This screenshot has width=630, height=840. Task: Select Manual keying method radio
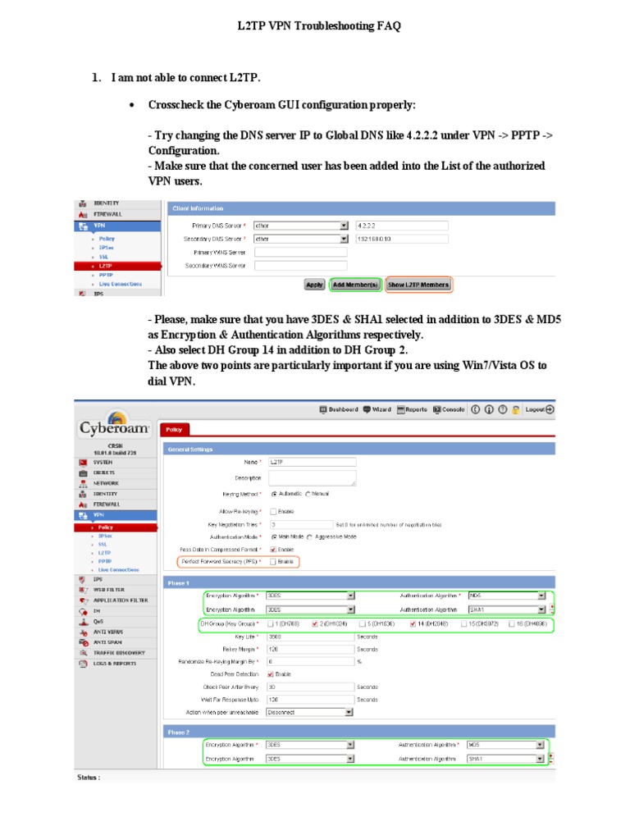pos(308,494)
